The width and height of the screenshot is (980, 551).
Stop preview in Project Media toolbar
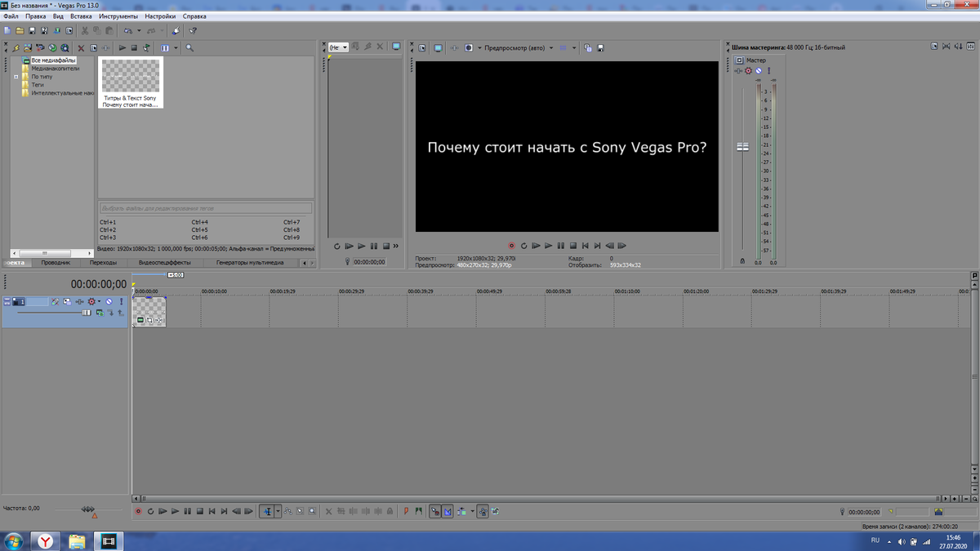pyautogui.click(x=134, y=48)
